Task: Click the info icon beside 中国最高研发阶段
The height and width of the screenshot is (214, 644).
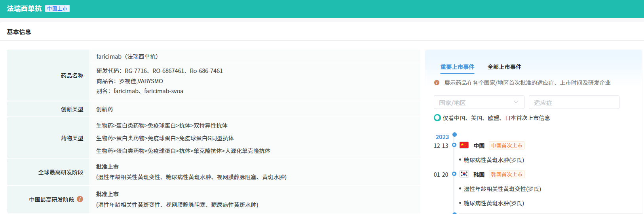Action: pos(80,199)
